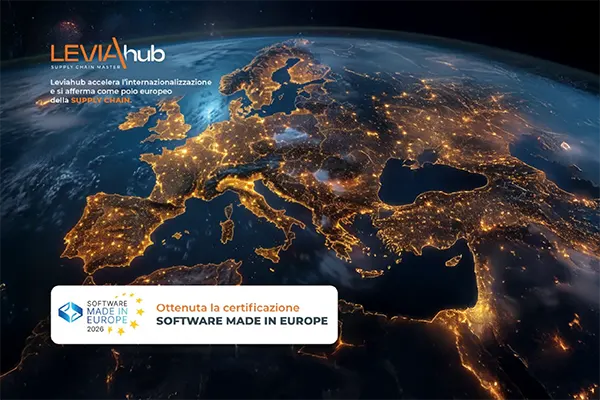Image resolution: width=600 pixels, height=400 pixels.
Task: Click the white certification banner card
Action: click(194, 315)
